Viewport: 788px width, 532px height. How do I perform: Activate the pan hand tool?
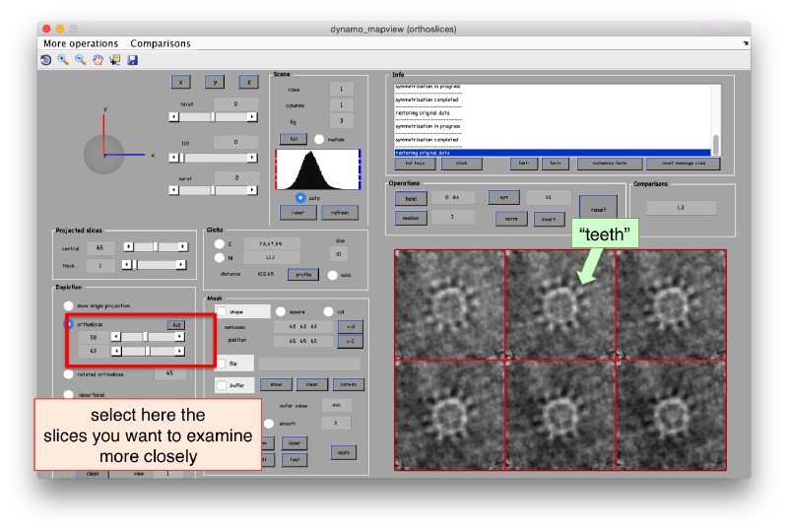[98, 60]
